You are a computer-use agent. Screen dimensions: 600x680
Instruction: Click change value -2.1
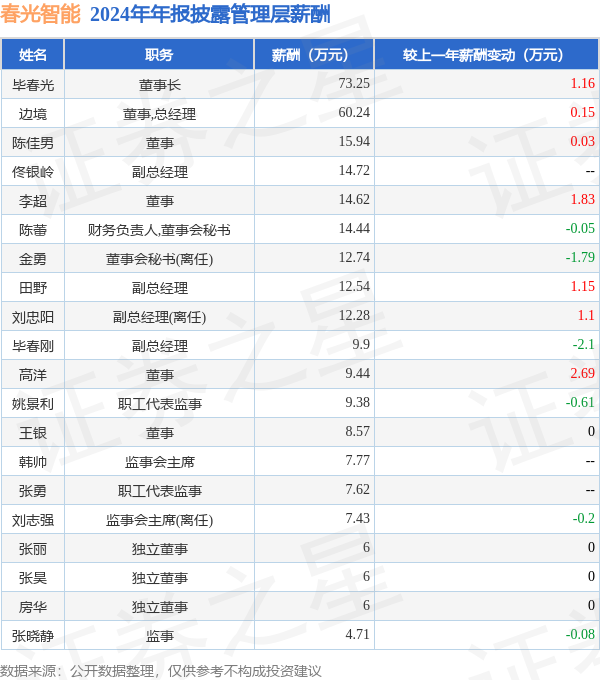[584, 345]
